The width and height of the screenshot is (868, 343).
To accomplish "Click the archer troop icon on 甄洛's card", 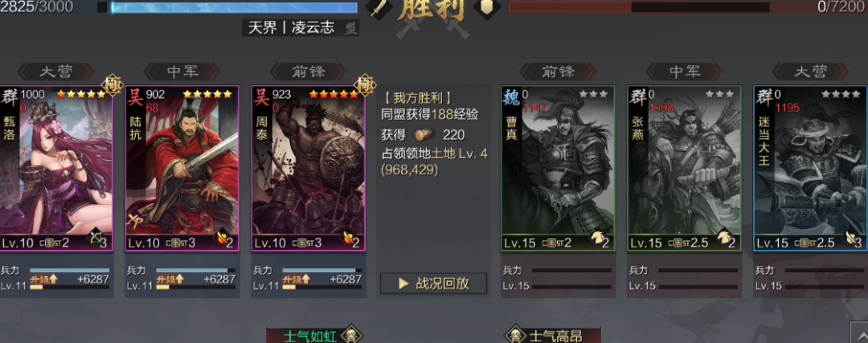I will 95,238.
